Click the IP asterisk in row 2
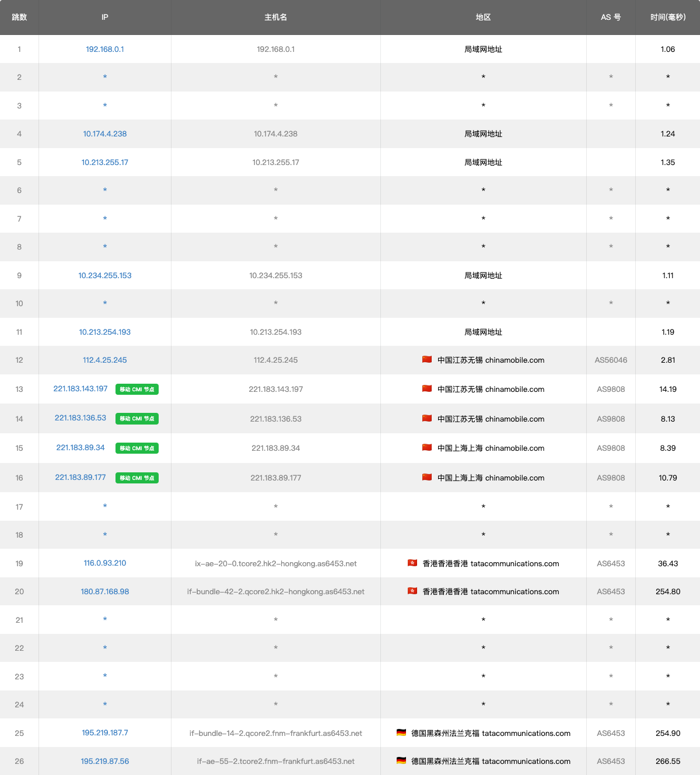 [105, 77]
